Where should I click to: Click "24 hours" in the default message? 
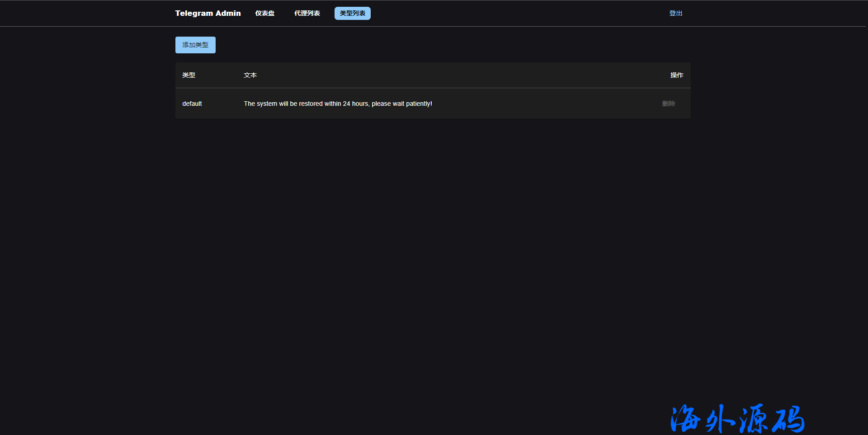pos(355,104)
